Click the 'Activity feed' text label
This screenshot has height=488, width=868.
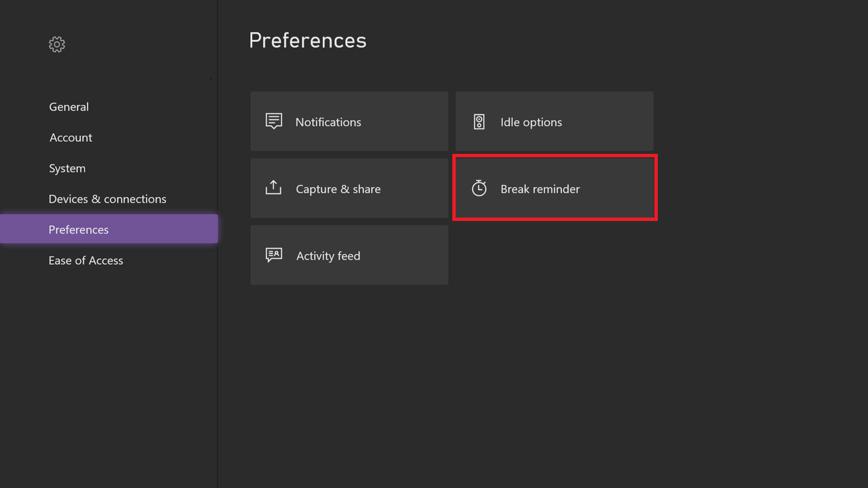pos(328,256)
